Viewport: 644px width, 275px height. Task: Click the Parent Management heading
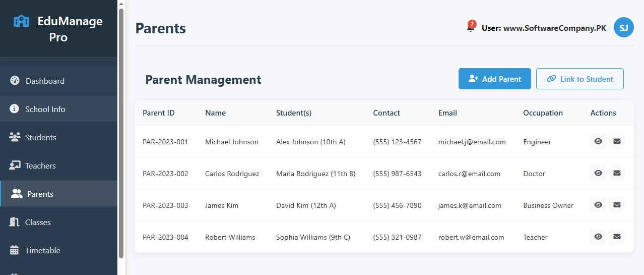click(x=203, y=79)
